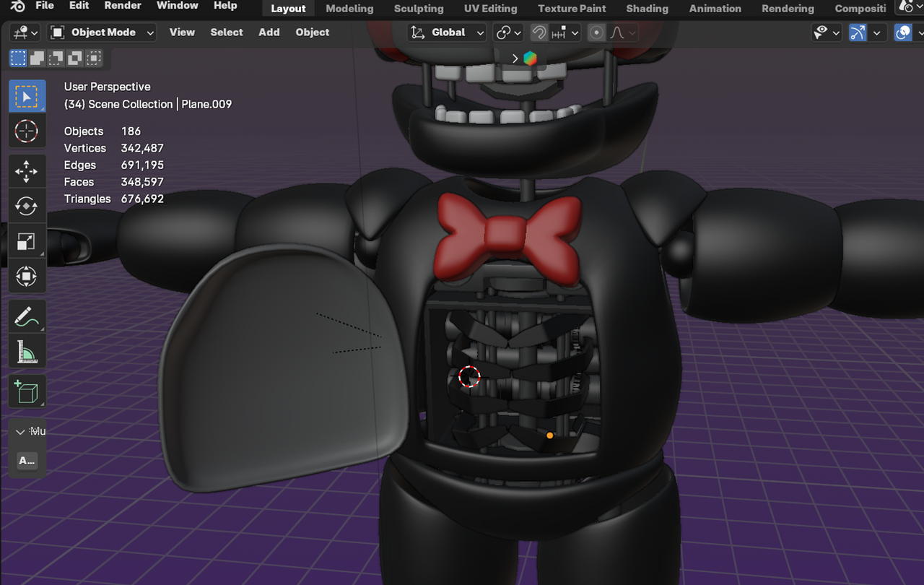This screenshot has width=924, height=585.
Task: Click the Triangles count '676,692'
Action: pos(142,199)
